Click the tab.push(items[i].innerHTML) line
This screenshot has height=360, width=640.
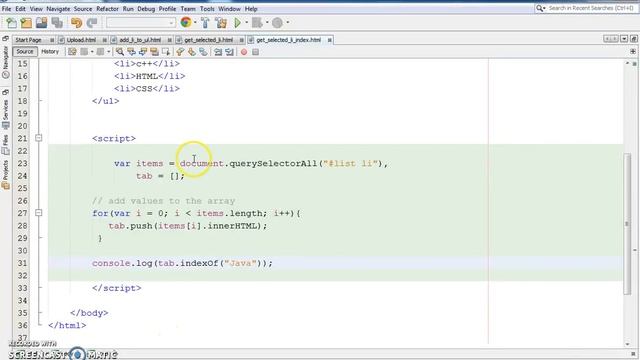click(188, 226)
